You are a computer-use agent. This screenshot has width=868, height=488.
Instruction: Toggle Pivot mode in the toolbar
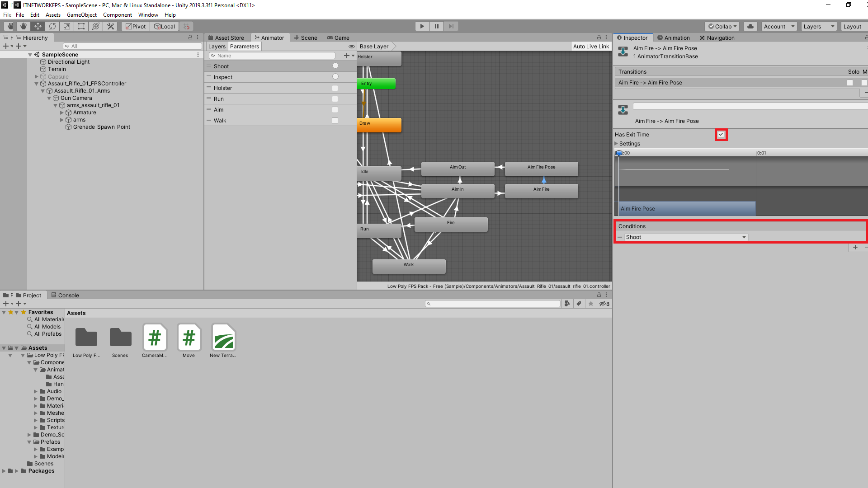[x=135, y=26]
